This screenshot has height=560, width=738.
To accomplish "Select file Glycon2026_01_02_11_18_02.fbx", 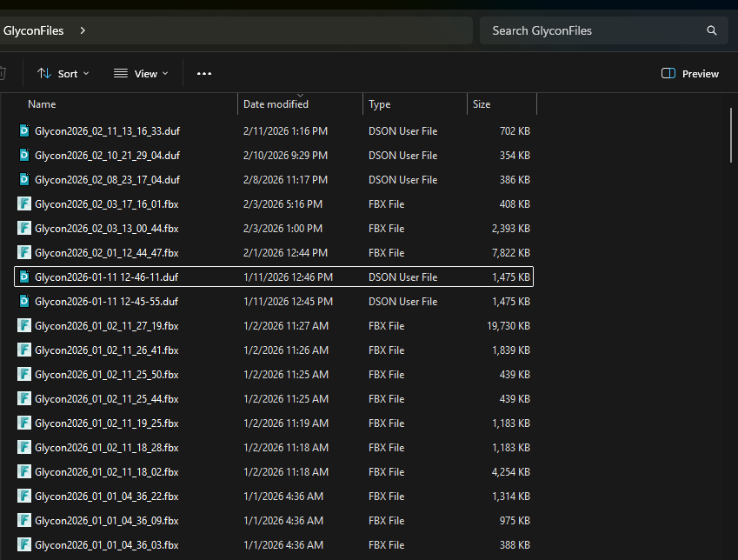I will 107,472.
